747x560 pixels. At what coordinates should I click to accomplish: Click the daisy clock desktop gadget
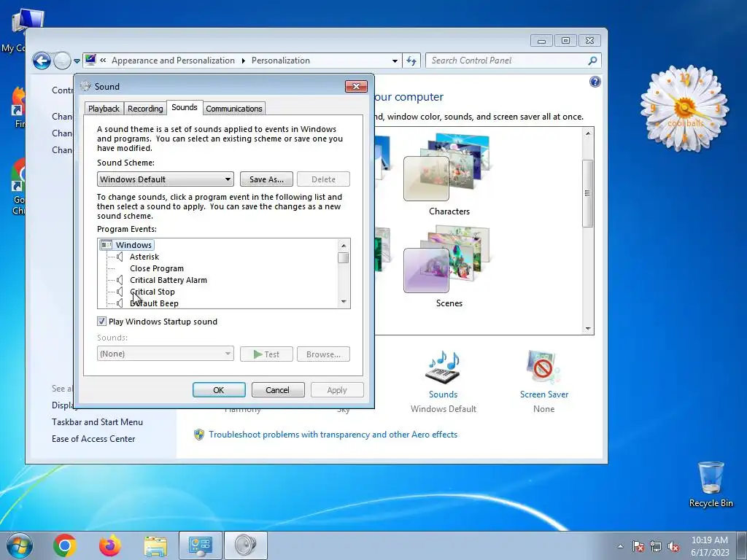point(684,109)
